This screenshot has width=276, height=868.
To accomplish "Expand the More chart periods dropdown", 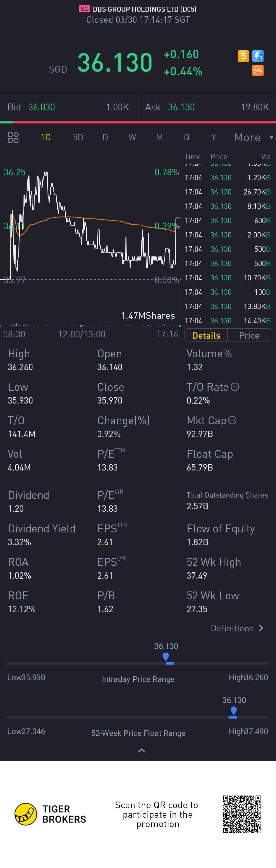I will click(254, 137).
